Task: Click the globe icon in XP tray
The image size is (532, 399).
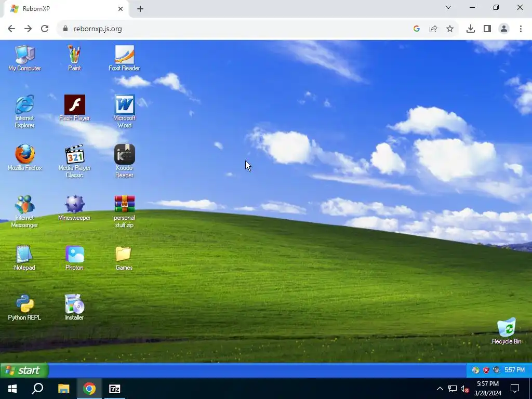Action: pos(476,370)
